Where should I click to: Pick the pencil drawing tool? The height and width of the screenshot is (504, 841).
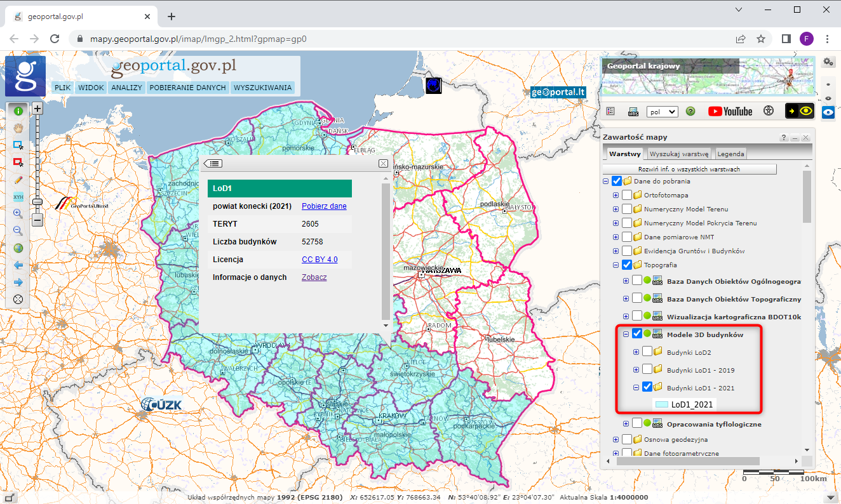pos(18,180)
